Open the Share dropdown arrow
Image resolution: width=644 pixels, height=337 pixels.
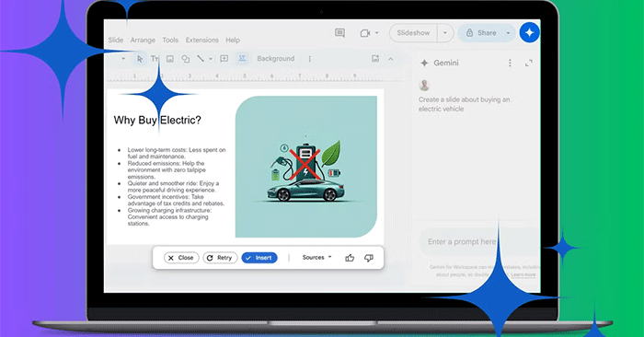point(509,33)
